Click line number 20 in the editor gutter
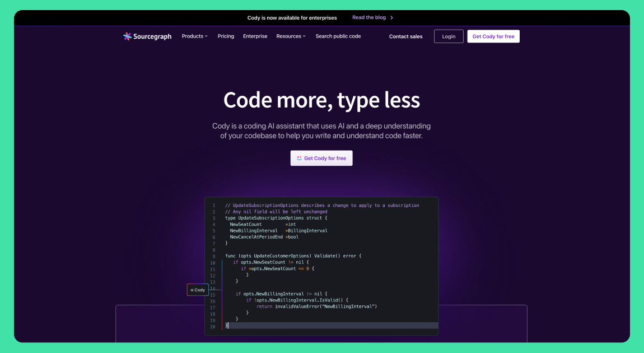 pyautogui.click(x=213, y=326)
